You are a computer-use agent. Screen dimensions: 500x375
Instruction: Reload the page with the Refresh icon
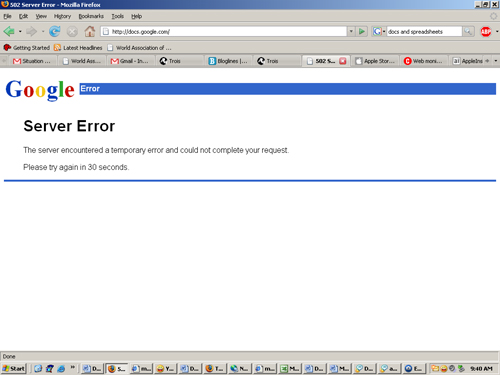click(55, 32)
